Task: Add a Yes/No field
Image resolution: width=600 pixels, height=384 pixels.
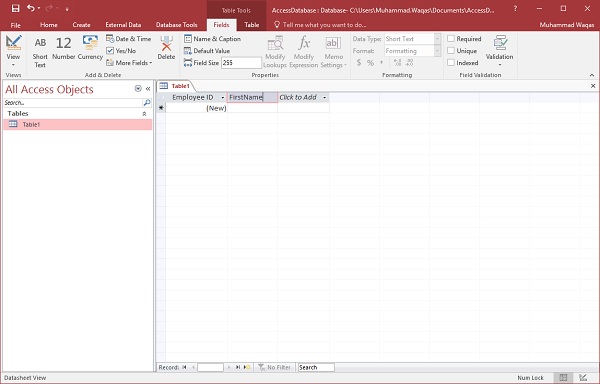Action: (121, 50)
